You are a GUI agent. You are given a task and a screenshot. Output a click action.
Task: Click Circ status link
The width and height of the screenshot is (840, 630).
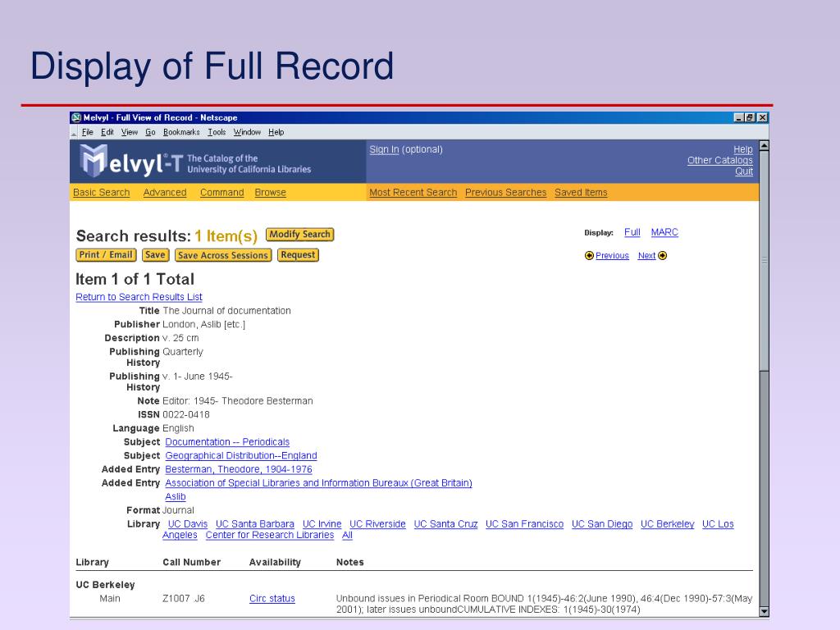point(272,598)
